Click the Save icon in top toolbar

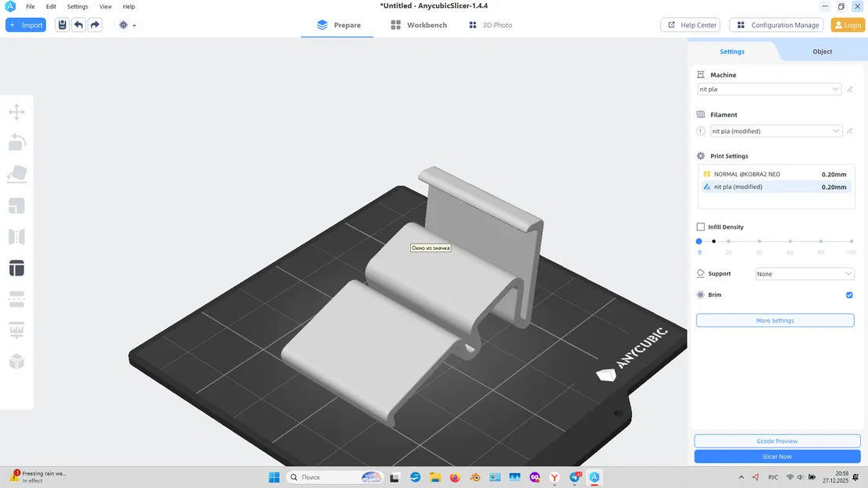click(x=62, y=25)
